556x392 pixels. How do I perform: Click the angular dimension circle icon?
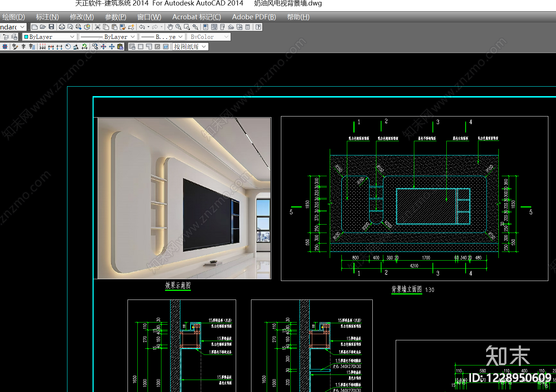coord(68,47)
